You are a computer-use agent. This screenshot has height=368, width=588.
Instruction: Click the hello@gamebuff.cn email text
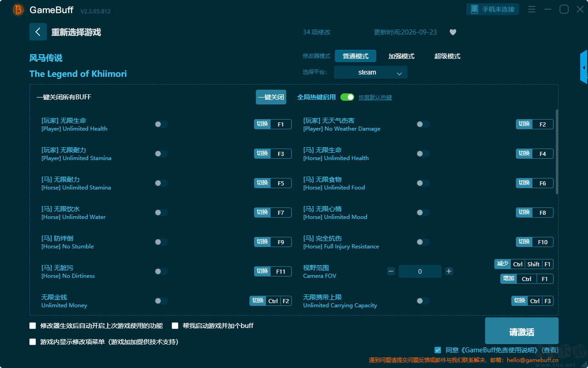(532, 360)
